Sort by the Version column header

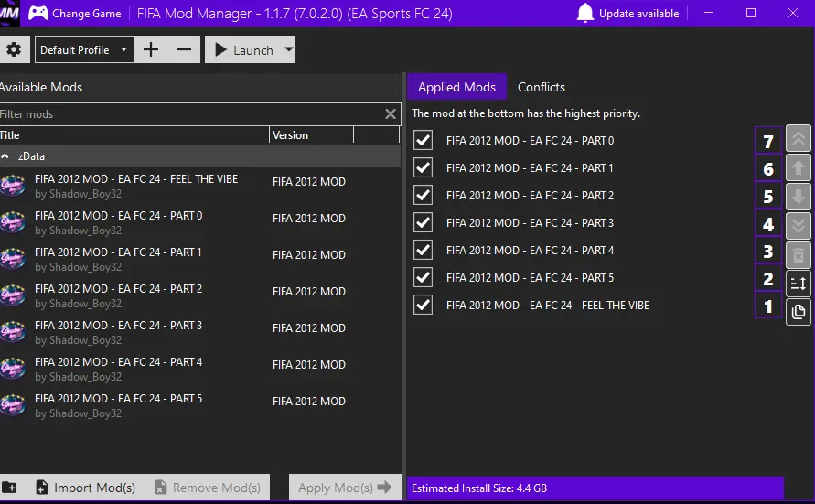point(311,135)
